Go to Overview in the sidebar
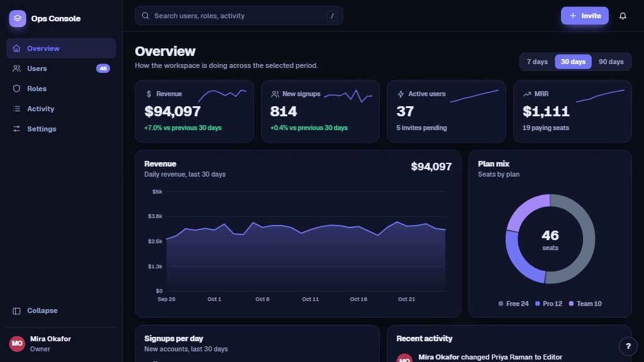 (61, 48)
